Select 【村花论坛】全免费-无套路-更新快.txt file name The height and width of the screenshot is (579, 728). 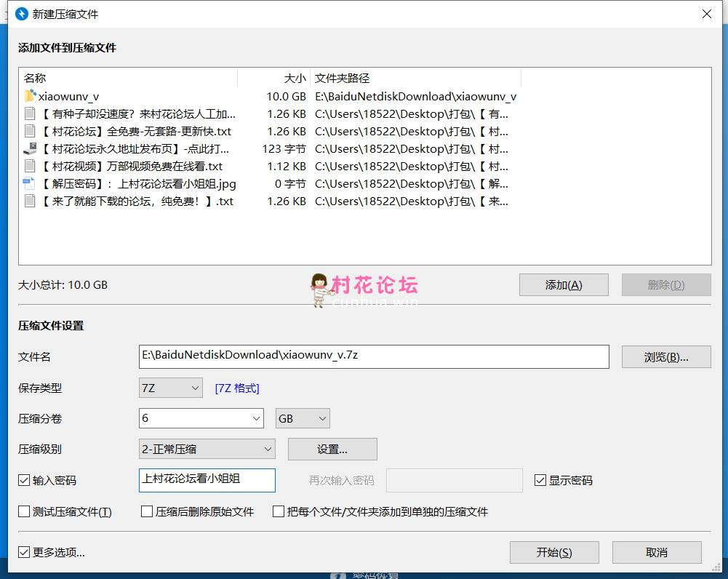137,132
